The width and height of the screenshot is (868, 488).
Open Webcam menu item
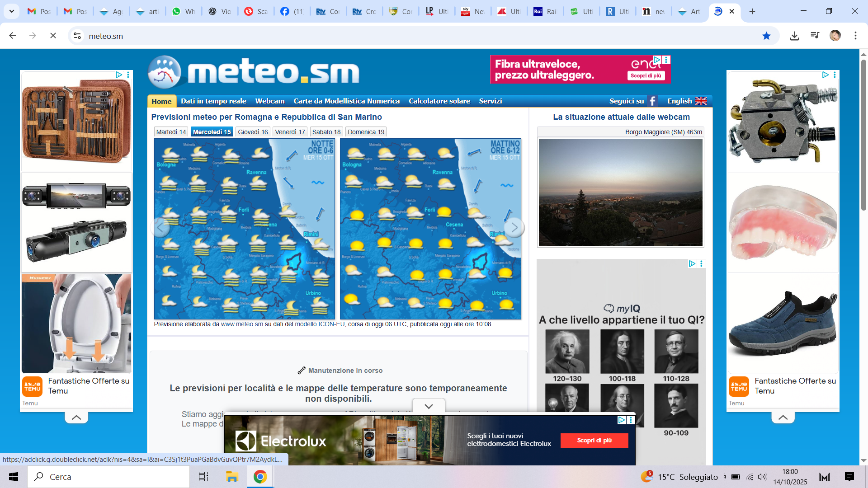(270, 101)
